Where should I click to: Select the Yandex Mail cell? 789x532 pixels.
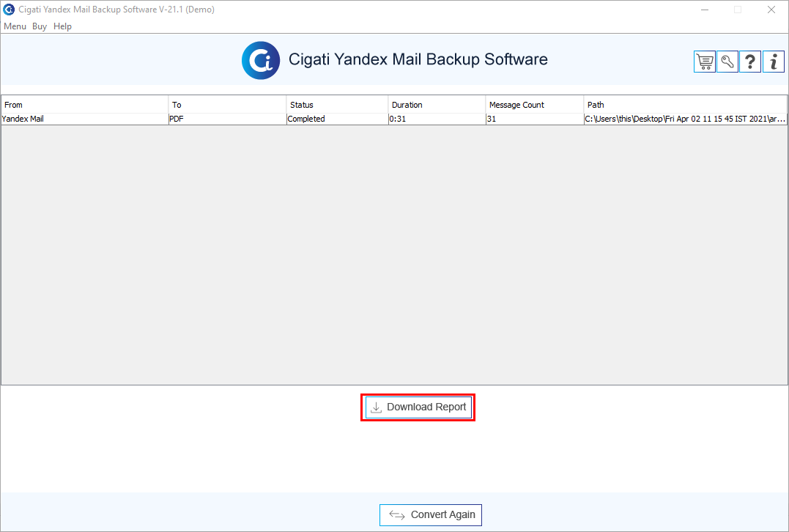point(85,119)
